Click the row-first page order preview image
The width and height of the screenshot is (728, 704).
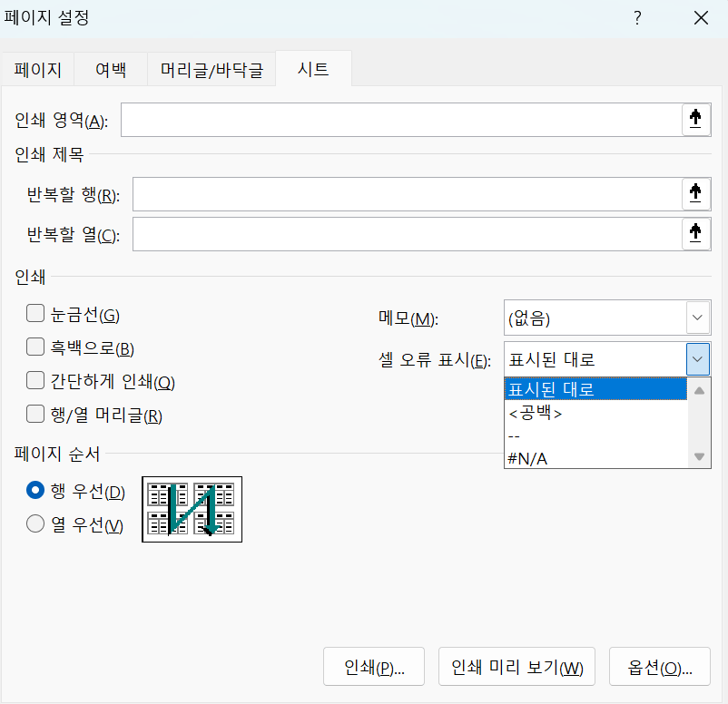(x=192, y=509)
